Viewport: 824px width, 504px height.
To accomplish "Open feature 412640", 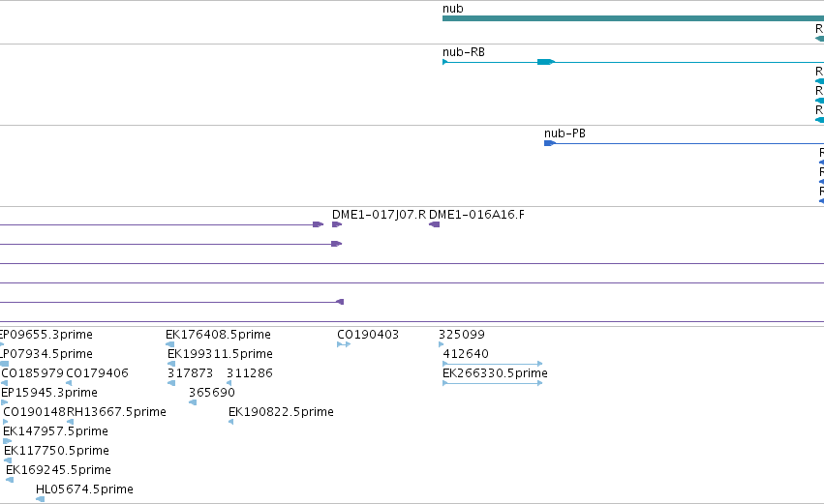I will pos(466,354).
